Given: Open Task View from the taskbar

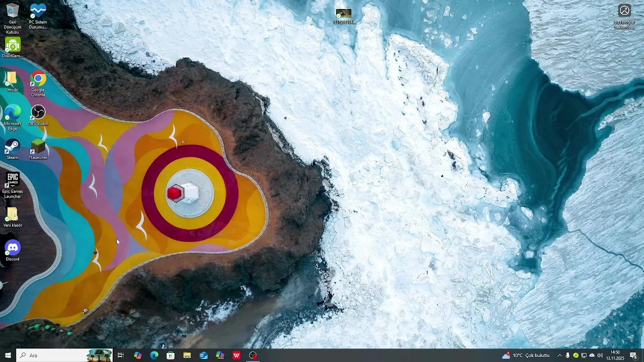Looking at the screenshot, I should tap(121, 355).
